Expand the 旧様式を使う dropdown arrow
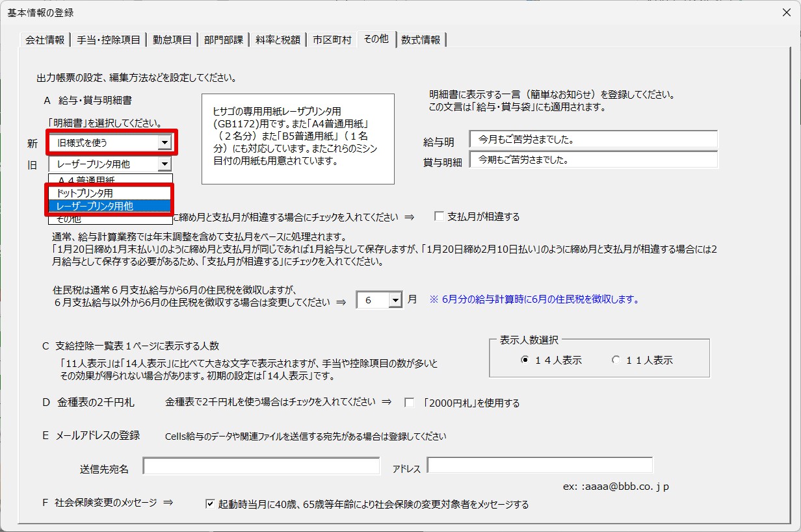Screen dimensions: 801x532 [164, 142]
